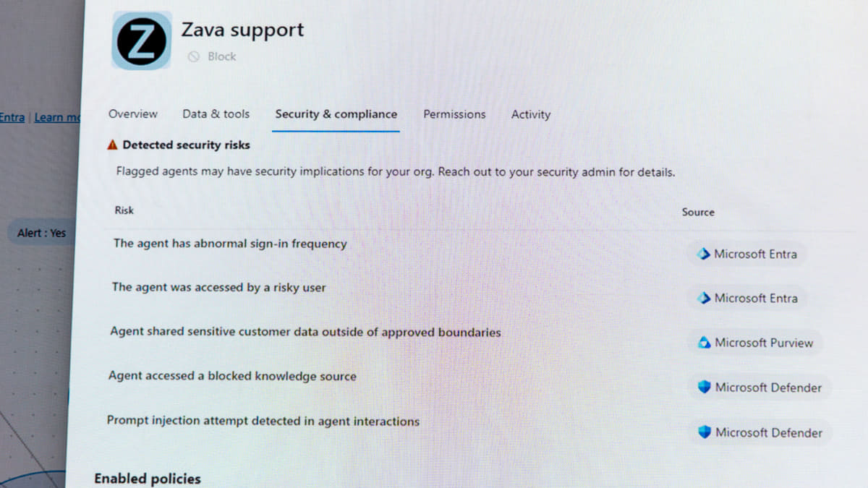Image resolution: width=868 pixels, height=488 pixels.
Task: Open the Overview tab
Action: pyautogui.click(x=133, y=114)
